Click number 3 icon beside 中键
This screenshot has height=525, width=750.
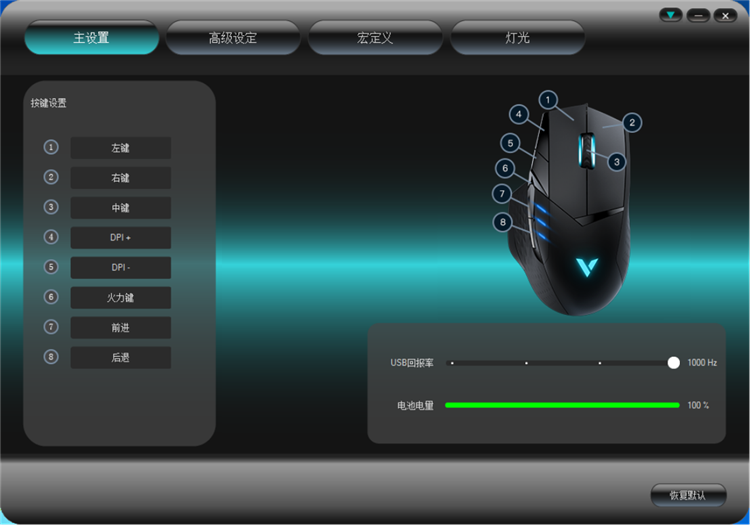(x=51, y=207)
